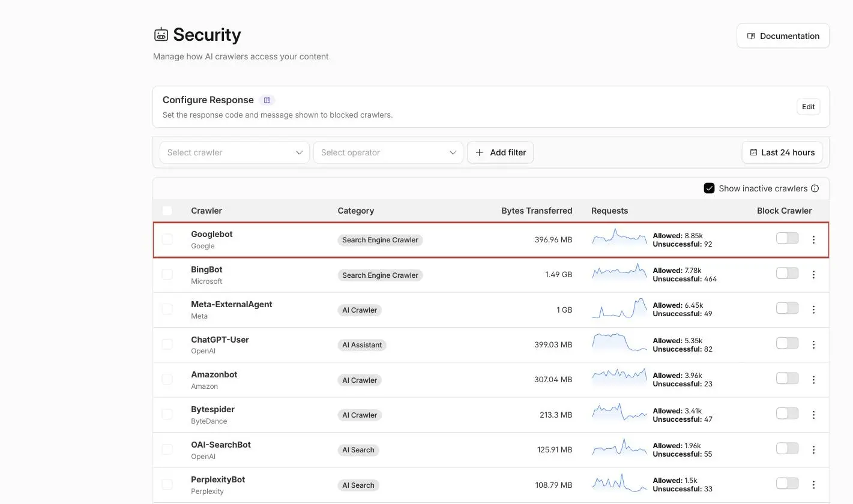Open the Amazonbot row three-dot menu
853x504 pixels.
click(813, 380)
